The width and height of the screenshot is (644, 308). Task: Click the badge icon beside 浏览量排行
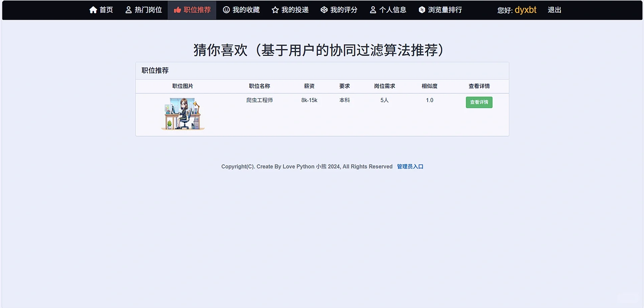click(x=422, y=10)
